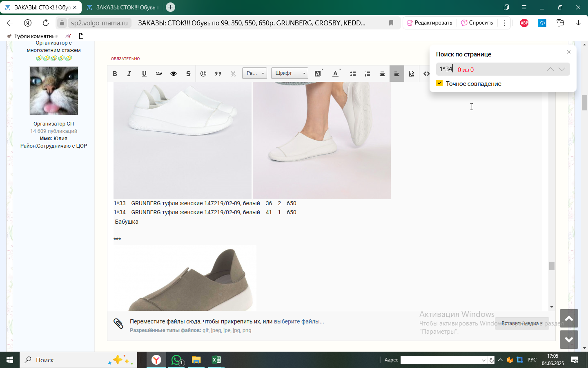Apply italic formatting in editor
Viewport: 588px width, 368px height.
(x=129, y=74)
